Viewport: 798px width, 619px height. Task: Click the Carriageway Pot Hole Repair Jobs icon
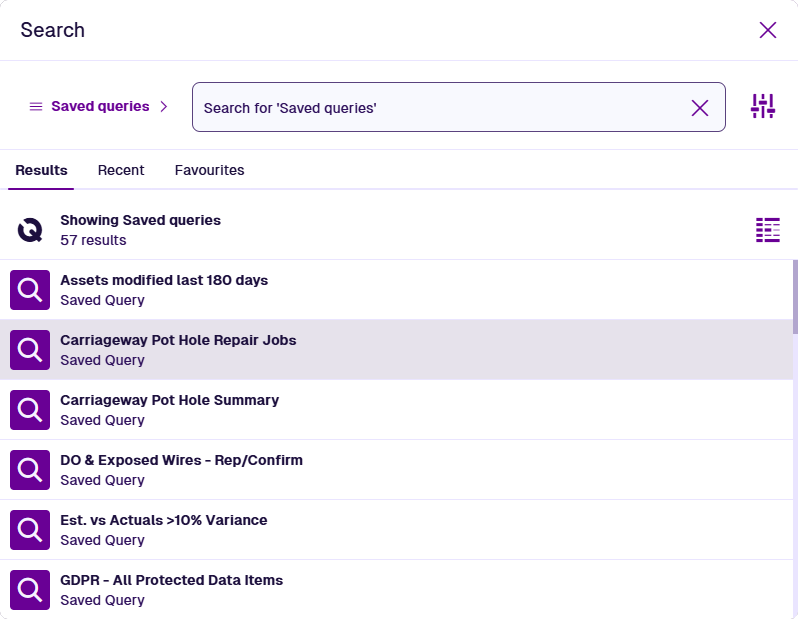click(30, 350)
